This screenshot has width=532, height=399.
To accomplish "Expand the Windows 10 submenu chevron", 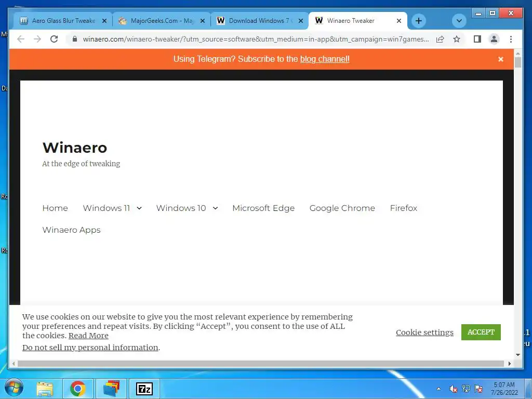I will click(x=215, y=208).
